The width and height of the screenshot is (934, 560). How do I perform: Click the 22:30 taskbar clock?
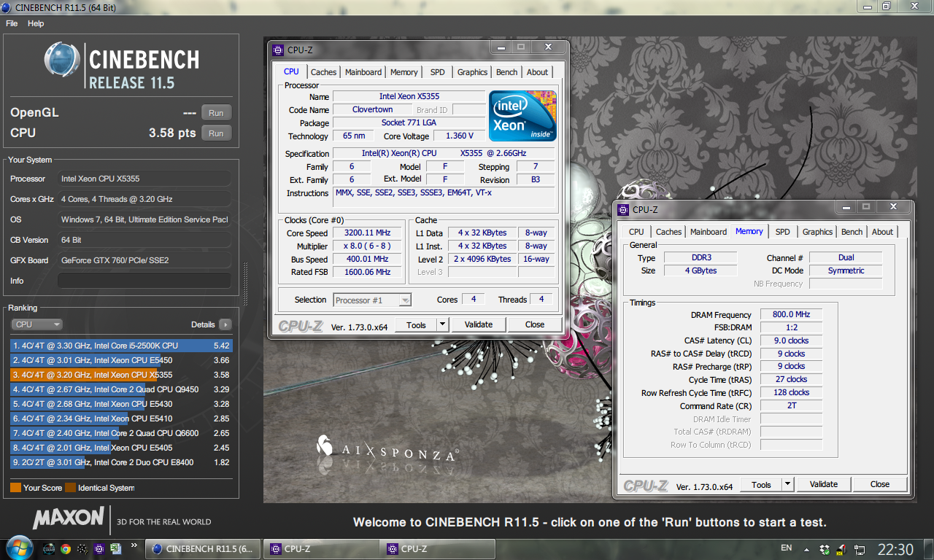coord(895,549)
